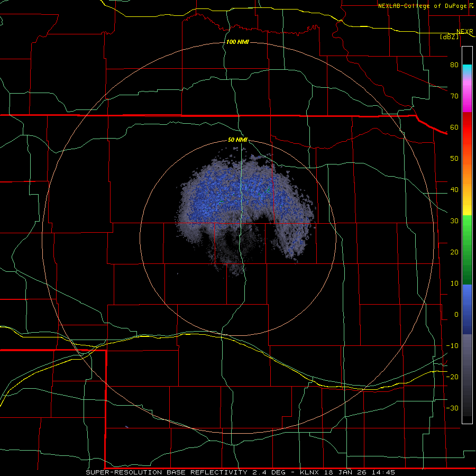This screenshot has height=476, width=476.
Task: Click the SUPER-RESOLUTION BASE REFLECTIVITY caption
Action: [167, 472]
